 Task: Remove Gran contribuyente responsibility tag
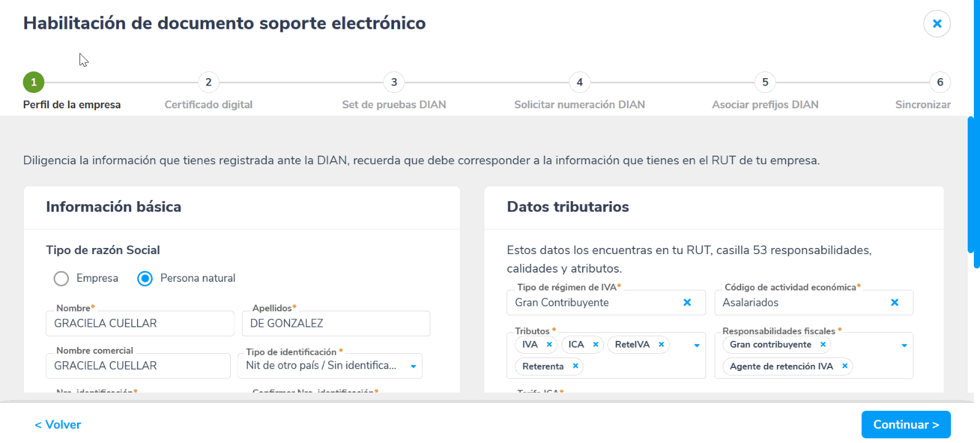coord(823,345)
